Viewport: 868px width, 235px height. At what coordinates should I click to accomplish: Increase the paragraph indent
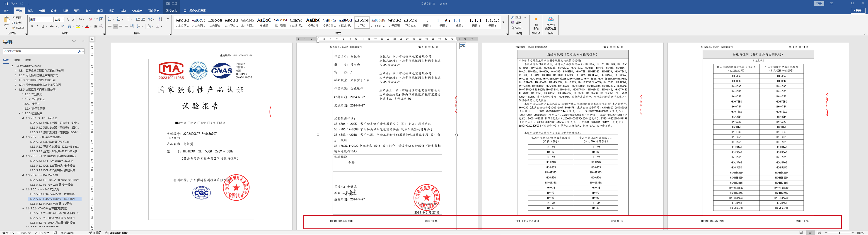tap(143, 19)
